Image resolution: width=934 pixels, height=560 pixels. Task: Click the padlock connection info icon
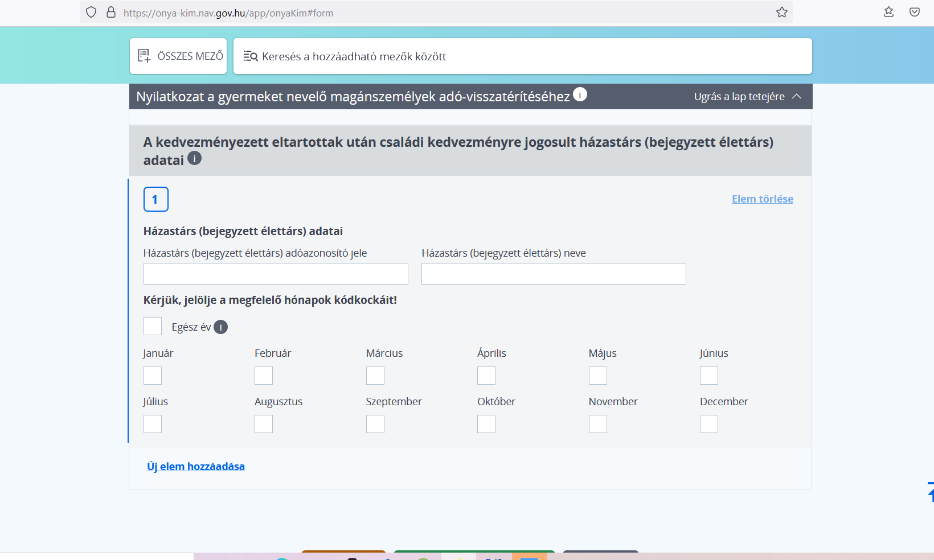point(111,13)
